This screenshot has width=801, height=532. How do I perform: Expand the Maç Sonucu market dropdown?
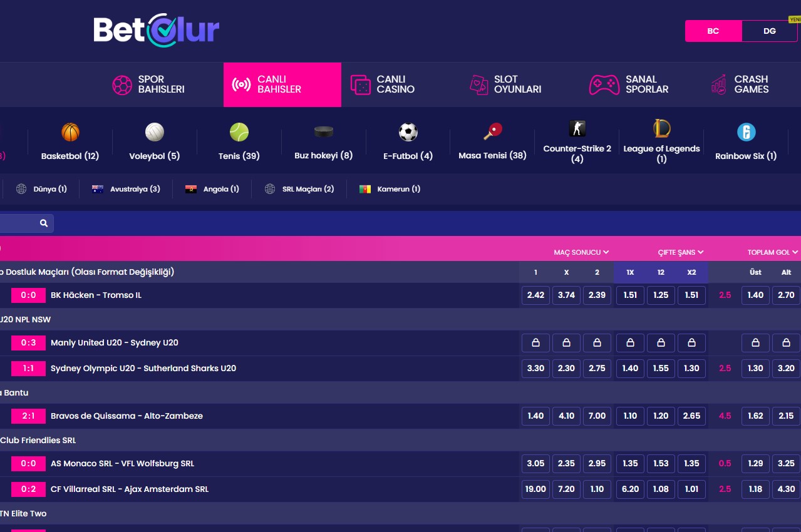582,252
